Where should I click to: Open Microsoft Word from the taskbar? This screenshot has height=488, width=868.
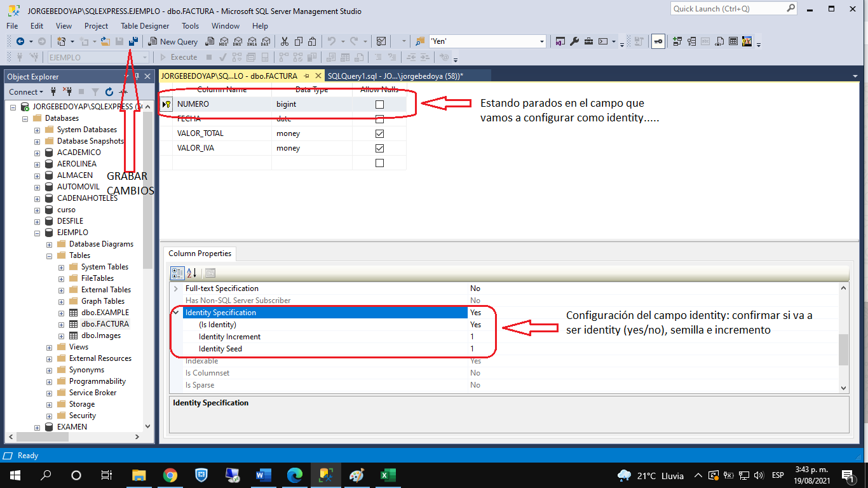263,475
